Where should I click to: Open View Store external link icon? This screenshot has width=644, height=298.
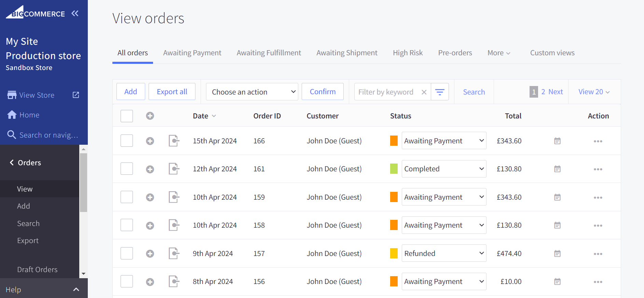click(x=76, y=95)
